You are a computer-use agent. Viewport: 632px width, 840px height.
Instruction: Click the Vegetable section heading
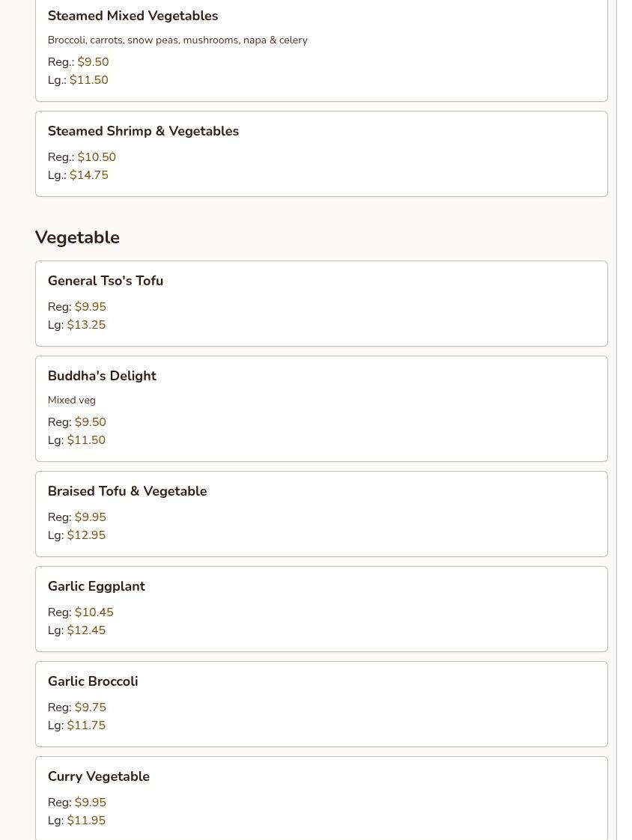click(77, 237)
